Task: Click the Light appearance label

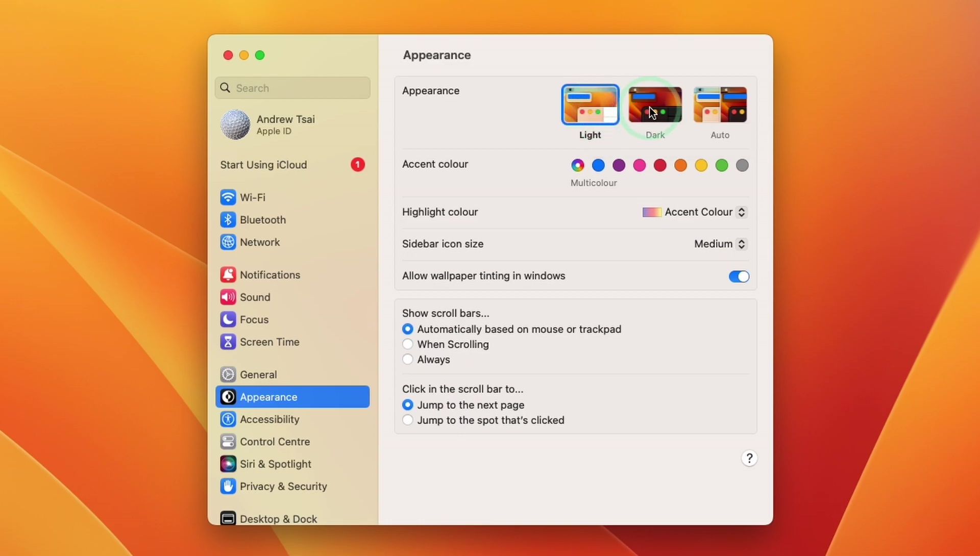Action: point(590,135)
